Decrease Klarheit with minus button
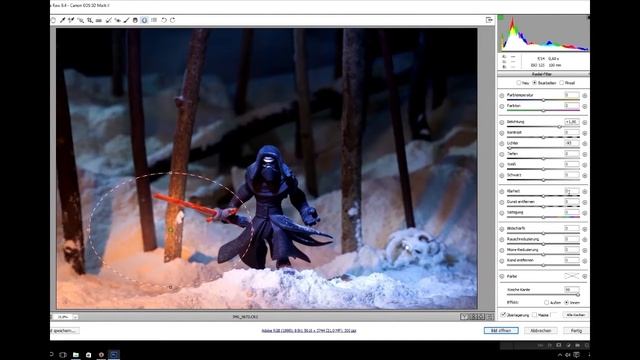The height and width of the screenshot is (360, 640). coord(502,191)
